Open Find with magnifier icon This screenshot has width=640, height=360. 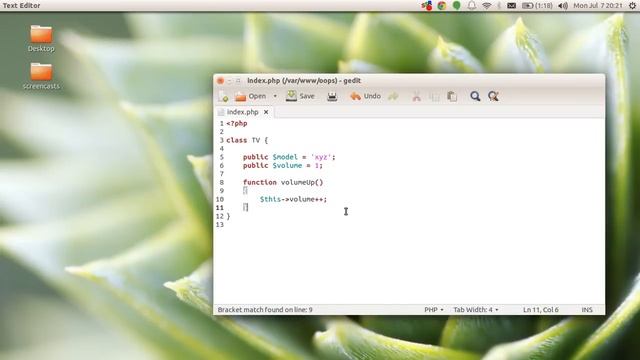pos(475,96)
